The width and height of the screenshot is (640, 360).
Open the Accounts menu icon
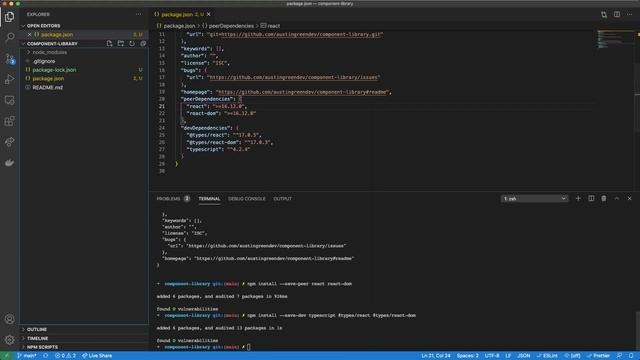[x=9, y=319]
